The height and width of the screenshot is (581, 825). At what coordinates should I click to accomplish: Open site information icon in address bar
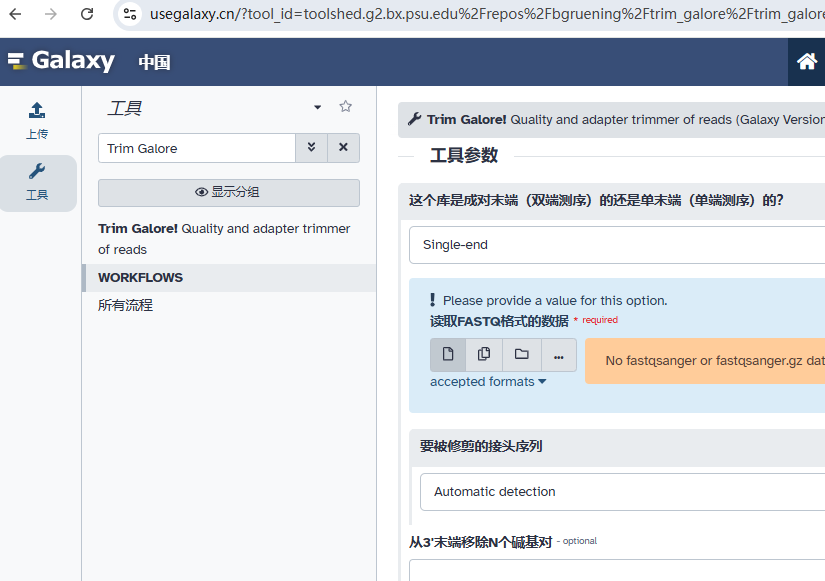130,14
